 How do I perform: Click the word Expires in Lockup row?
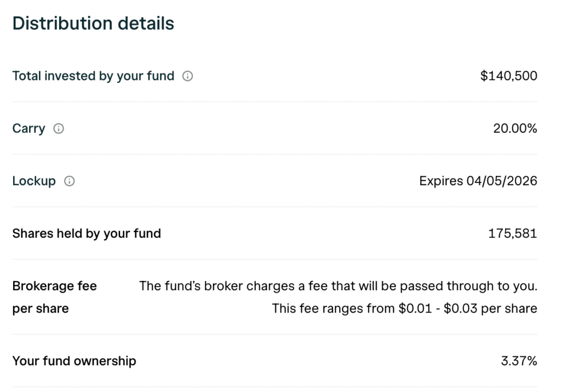[x=441, y=181]
